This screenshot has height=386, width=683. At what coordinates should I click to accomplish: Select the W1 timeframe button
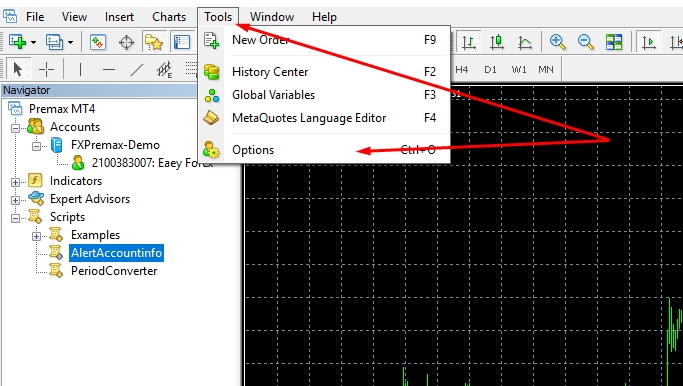[518, 69]
